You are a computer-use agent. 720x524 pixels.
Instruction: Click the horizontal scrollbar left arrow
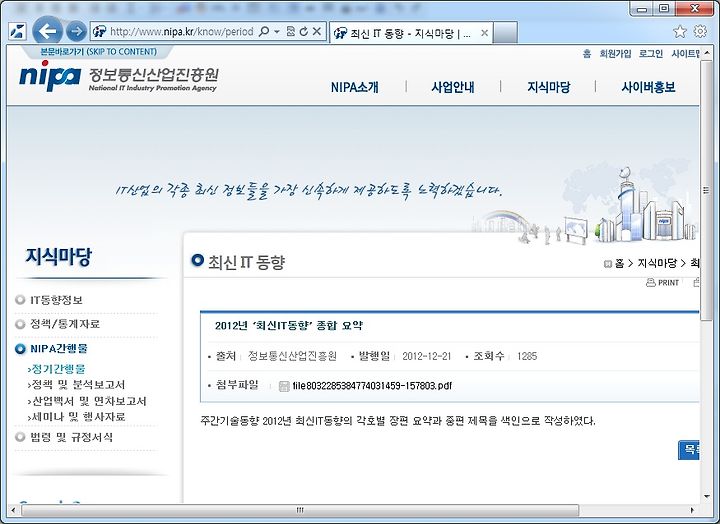[13, 510]
